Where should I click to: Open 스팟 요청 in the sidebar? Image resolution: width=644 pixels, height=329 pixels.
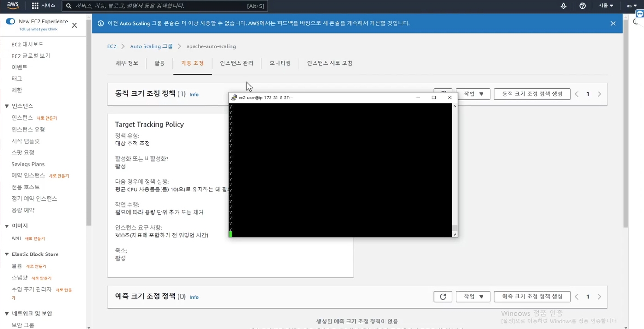23,153
